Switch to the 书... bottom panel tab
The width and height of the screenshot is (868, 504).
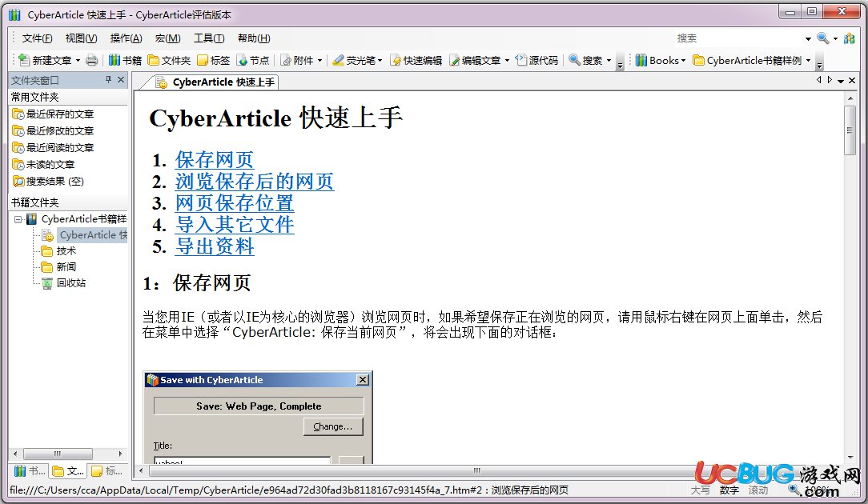tap(30, 471)
